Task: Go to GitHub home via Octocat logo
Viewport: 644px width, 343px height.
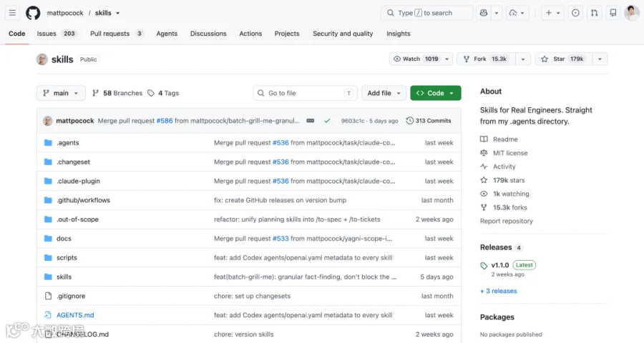Action: pos(33,13)
